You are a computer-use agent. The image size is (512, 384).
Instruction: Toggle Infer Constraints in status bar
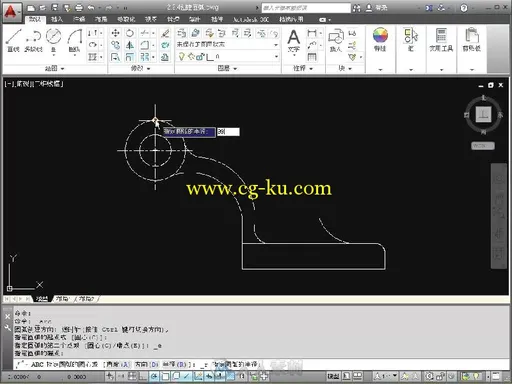coord(110,376)
